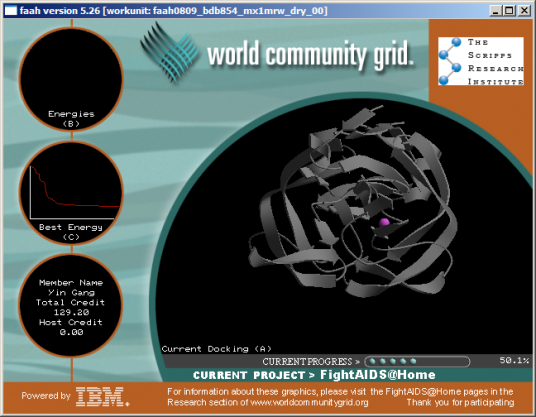Click the 50.1% progress percentage readout
This screenshot has width=536, height=417.
[514, 360]
